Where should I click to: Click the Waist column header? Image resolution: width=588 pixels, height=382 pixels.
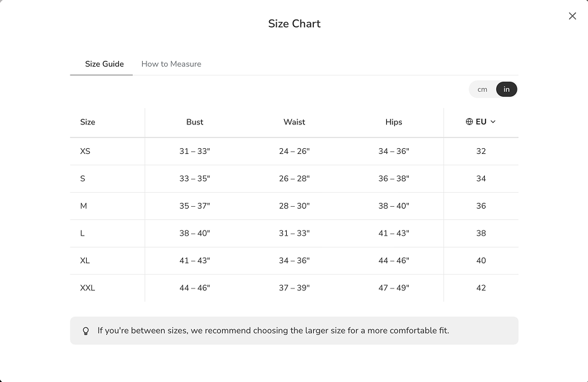pos(294,122)
